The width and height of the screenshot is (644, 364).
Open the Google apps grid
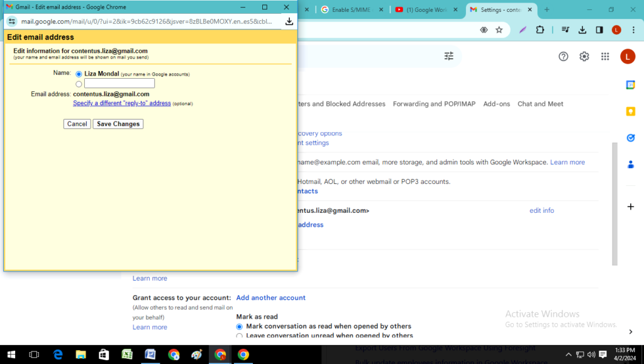(x=604, y=56)
